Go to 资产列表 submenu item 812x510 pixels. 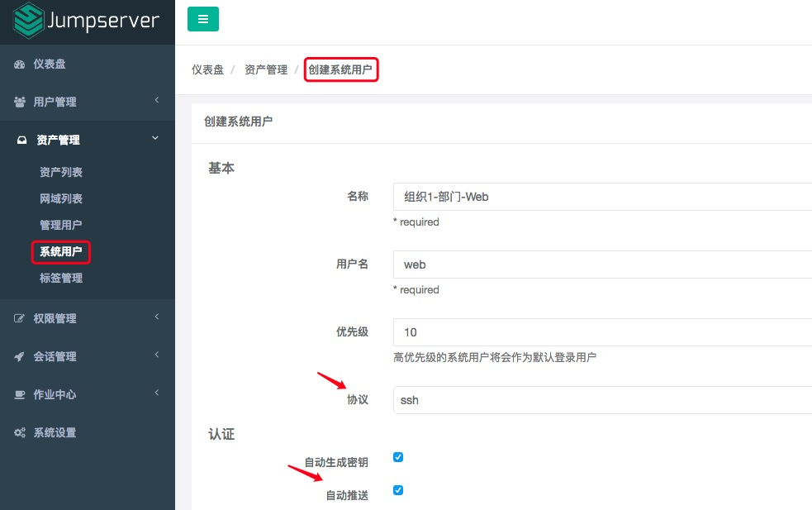coord(61,172)
